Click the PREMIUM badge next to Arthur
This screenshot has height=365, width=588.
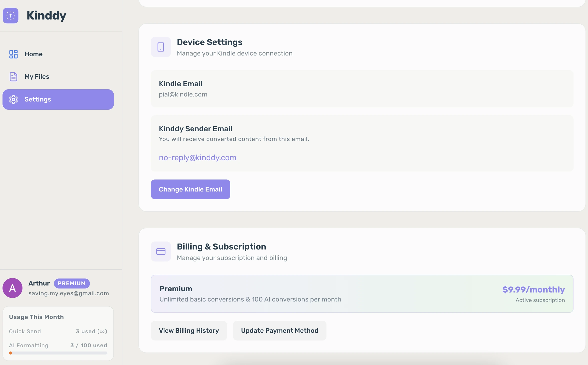72,283
